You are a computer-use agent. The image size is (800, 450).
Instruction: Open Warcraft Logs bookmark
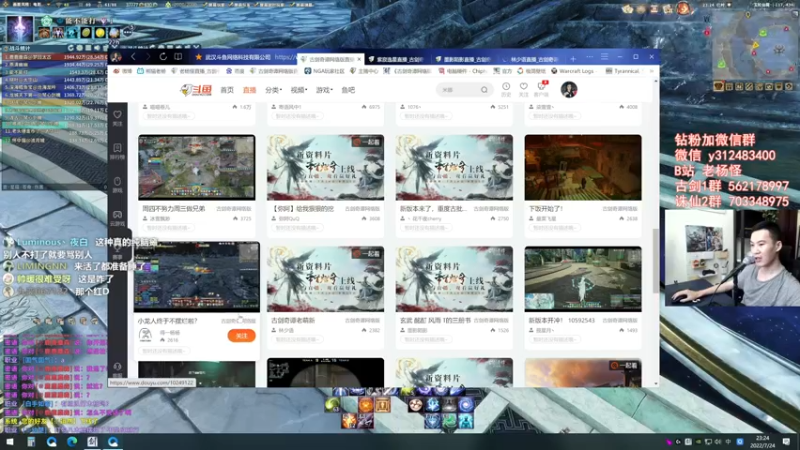click(572, 71)
